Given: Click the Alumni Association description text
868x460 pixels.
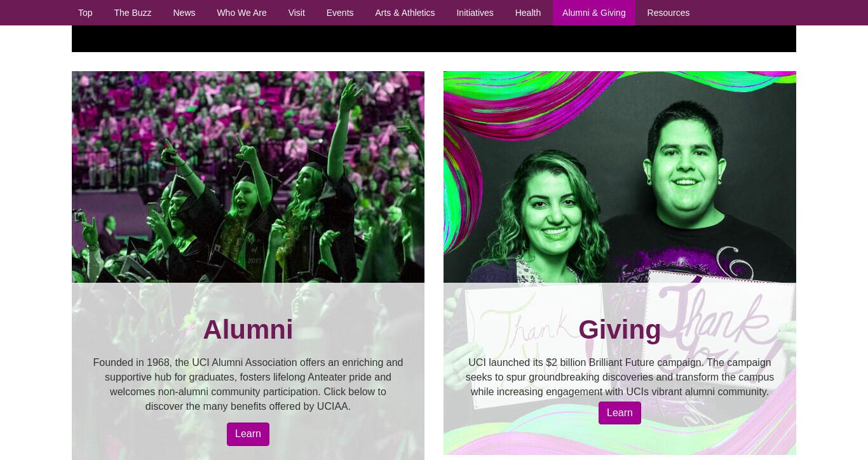Looking at the screenshot, I should click(248, 384).
